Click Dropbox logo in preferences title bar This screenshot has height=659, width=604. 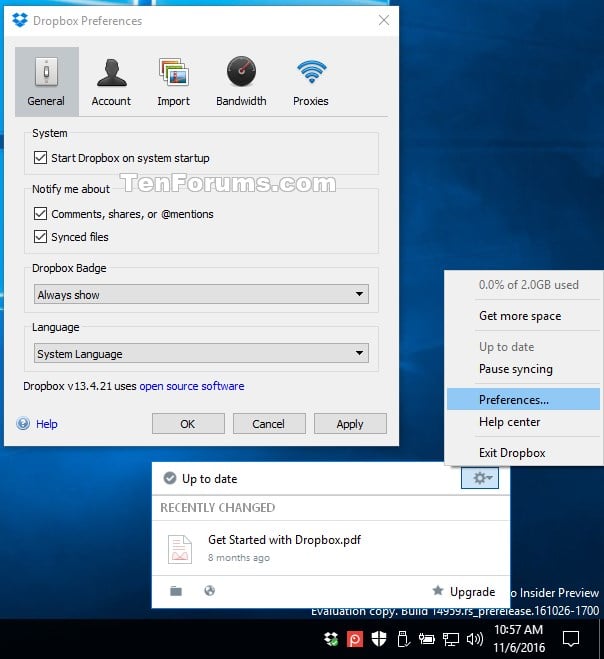point(20,20)
